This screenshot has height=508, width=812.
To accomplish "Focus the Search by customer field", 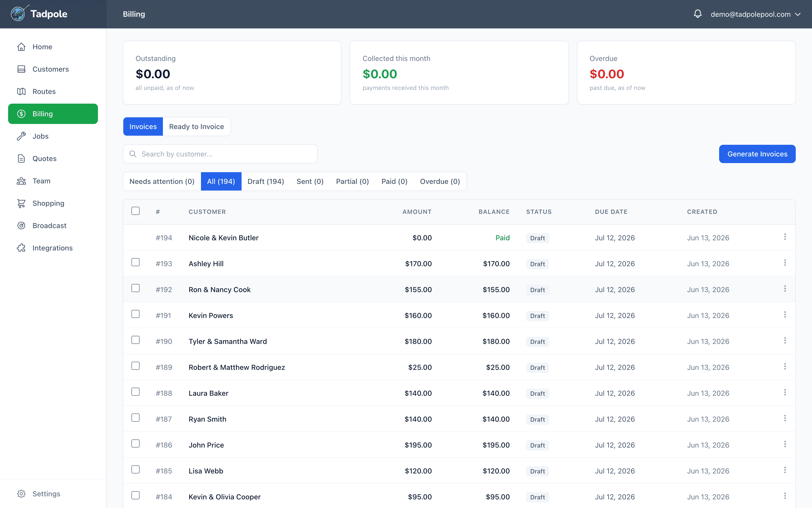I will [x=220, y=154].
